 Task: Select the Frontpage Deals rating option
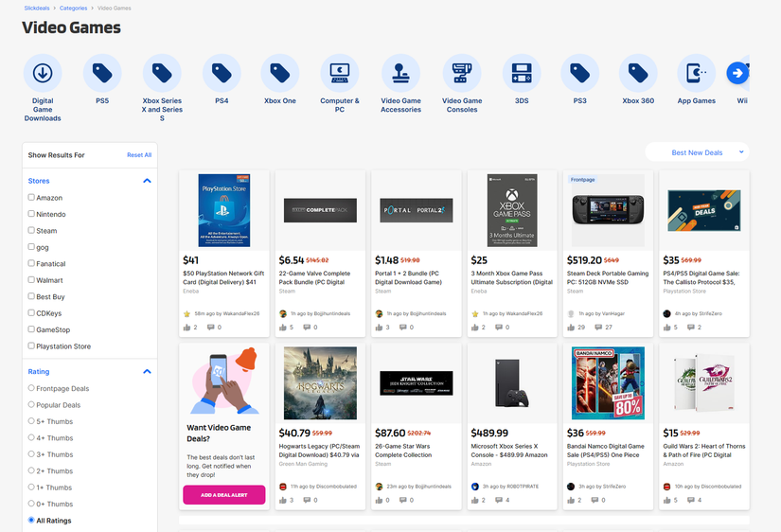32,388
